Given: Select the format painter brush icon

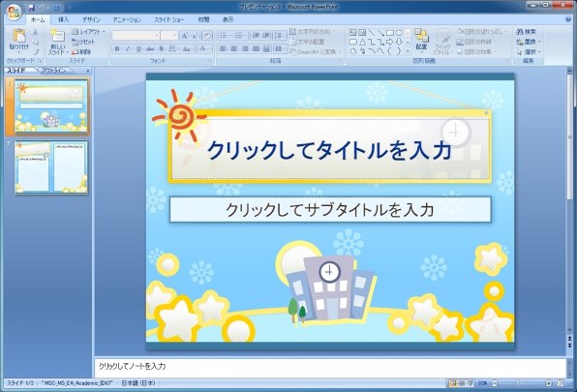Looking at the screenshot, I should point(36,52).
